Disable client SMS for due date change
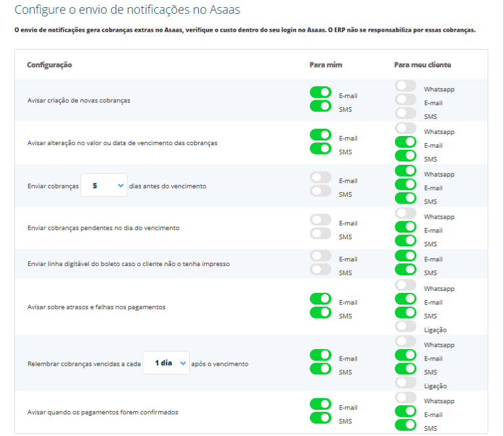The width and height of the screenshot is (504, 436). pos(406,156)
